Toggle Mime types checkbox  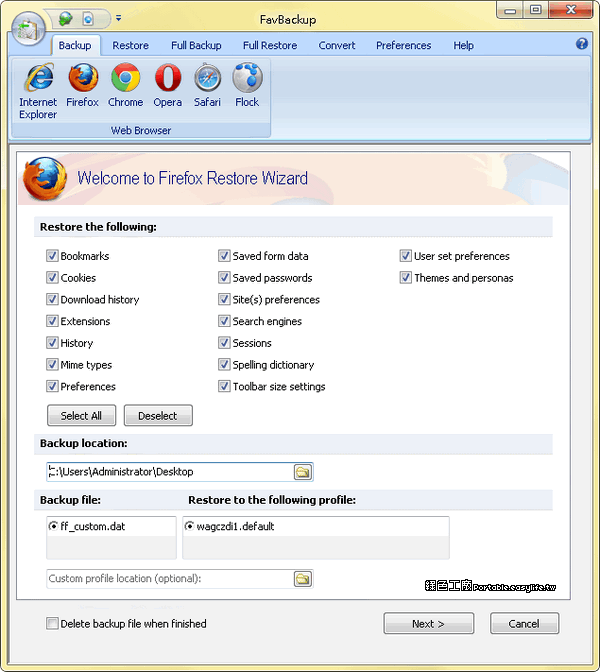click(52, 365)
